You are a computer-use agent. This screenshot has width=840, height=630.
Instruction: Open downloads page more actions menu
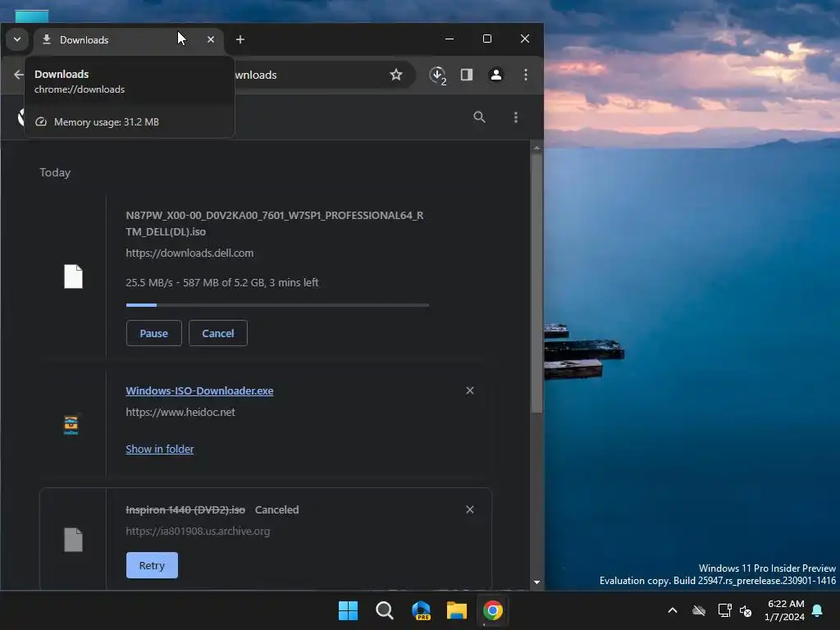coord(516,116)
